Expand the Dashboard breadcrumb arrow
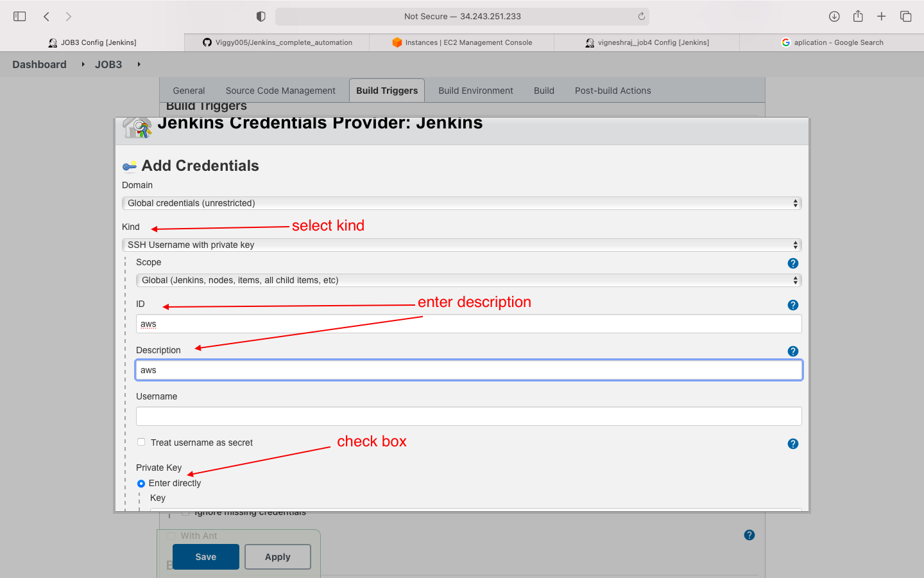This screenshot has height=578, width=924. [83, 64]
